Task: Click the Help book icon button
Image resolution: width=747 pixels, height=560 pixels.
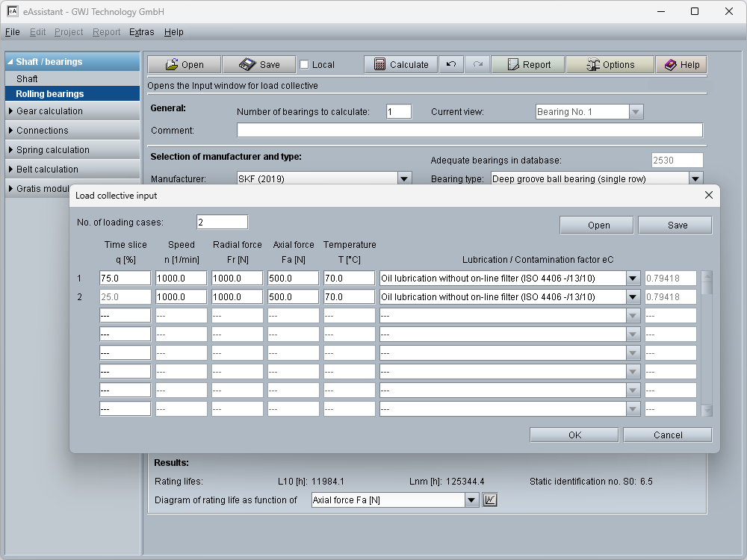Action: (681, 65)
